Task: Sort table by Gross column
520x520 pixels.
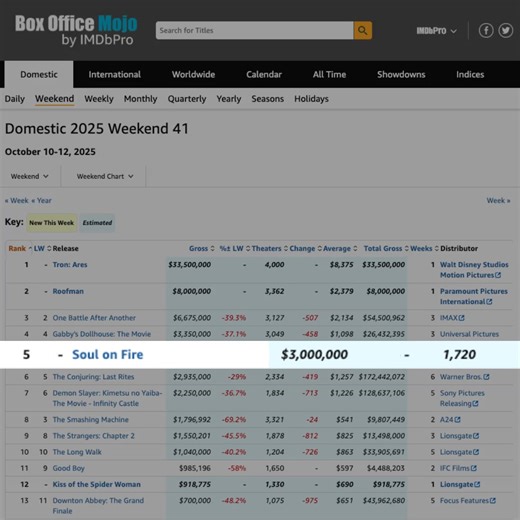Action: coord(202,249)
